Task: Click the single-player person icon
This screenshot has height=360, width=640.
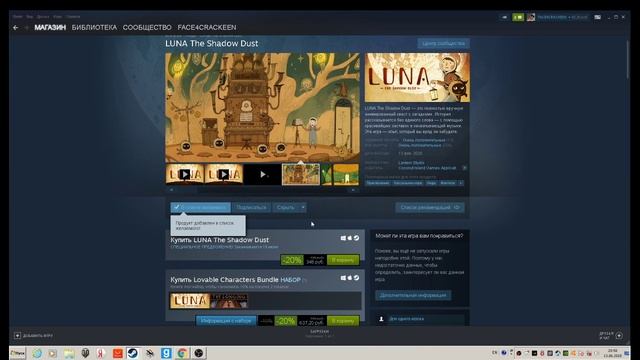Action: [381, 319]
